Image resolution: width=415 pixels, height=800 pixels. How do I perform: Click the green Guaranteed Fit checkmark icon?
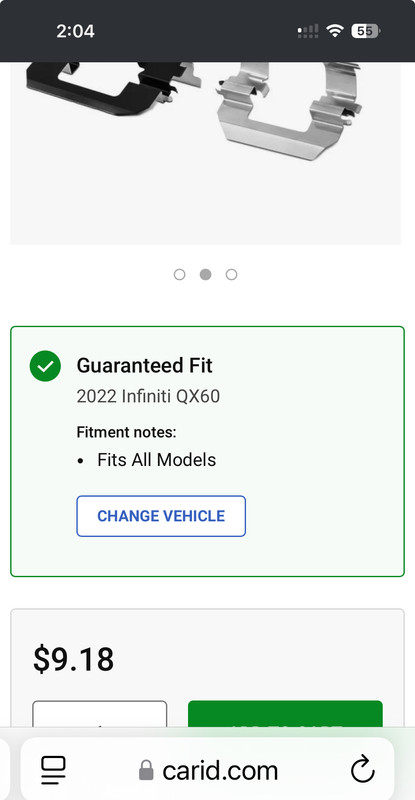click(x=45, y=366)
